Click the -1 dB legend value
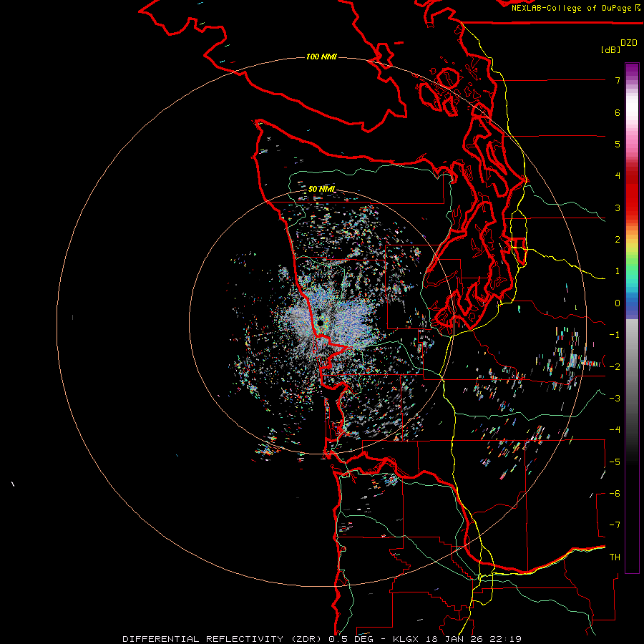The width and height of the screenshot is (644, 644). click(x=615, y=335)
